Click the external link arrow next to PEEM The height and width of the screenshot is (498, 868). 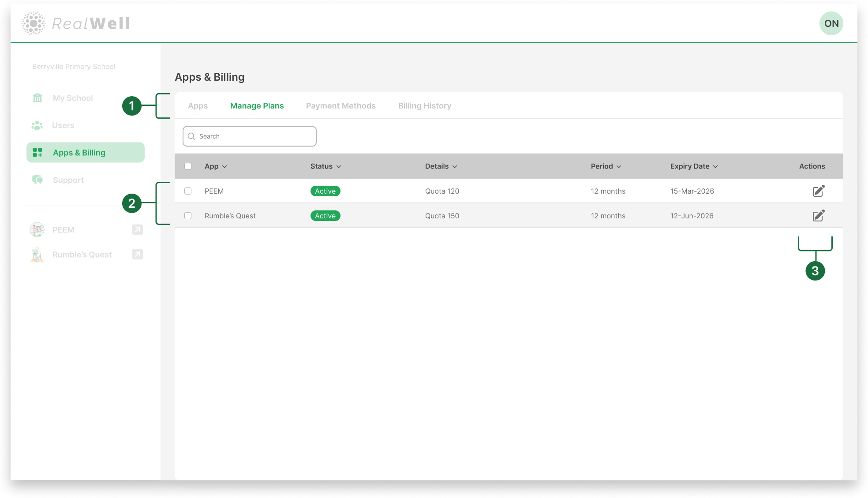click(x=137, y=229)
